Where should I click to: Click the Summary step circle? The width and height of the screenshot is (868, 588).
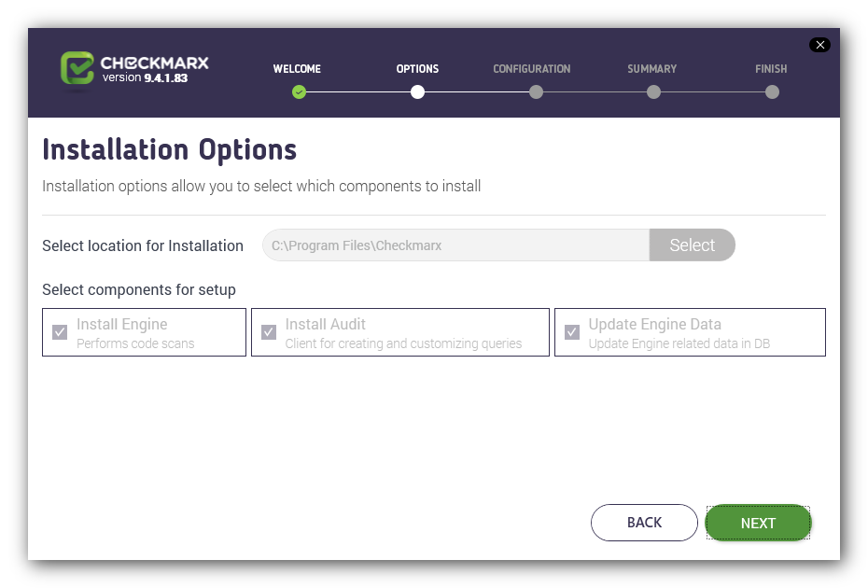(653, 91)
